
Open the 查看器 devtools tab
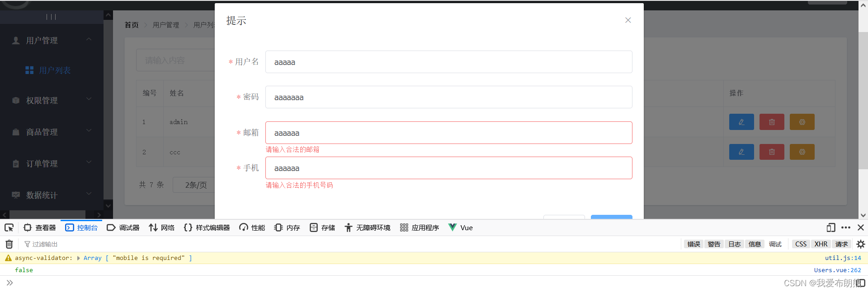[40, 227]
